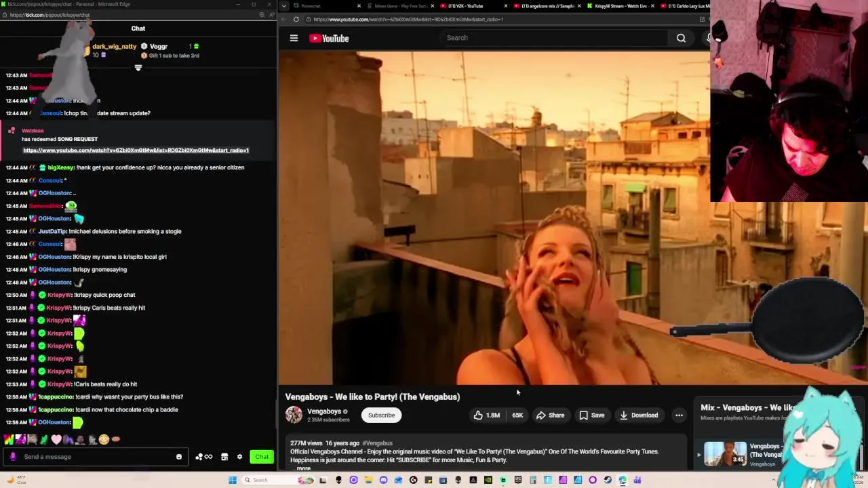Pick the pink heart quick emote
The image size is (868, 488).
coord(56,439)
